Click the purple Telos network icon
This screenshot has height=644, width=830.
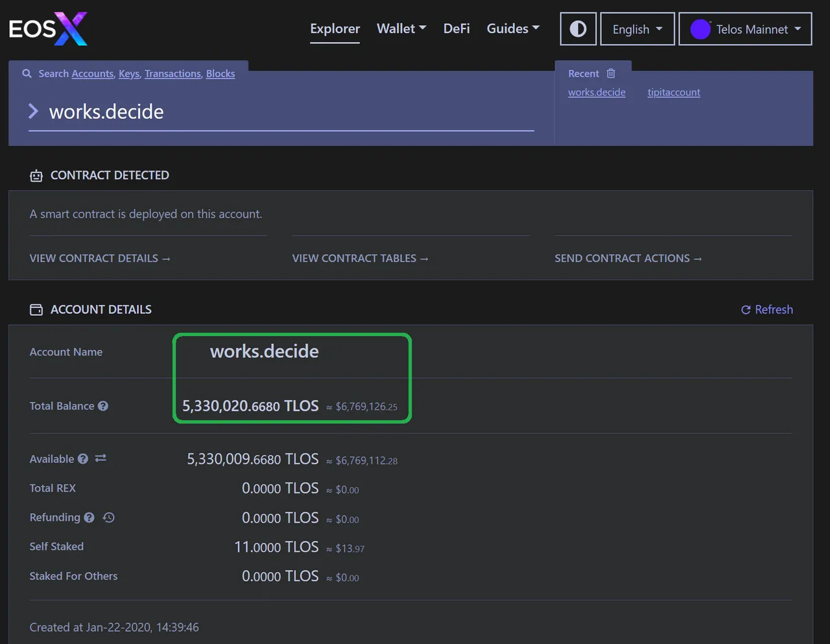[700, 29]
